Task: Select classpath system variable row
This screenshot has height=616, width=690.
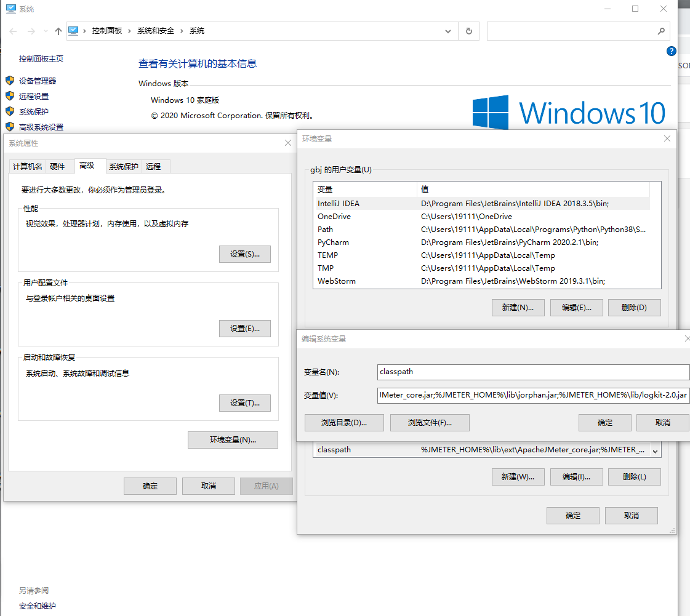Action: tap(482, 450)
